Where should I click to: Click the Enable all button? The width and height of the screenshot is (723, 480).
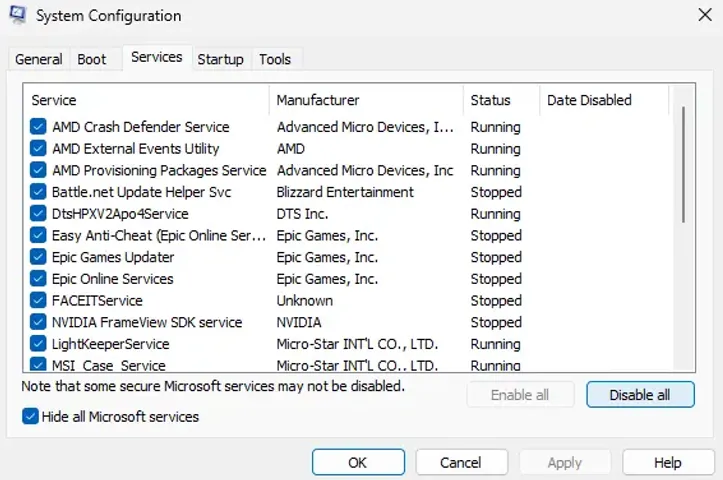[x=520, y=395]
